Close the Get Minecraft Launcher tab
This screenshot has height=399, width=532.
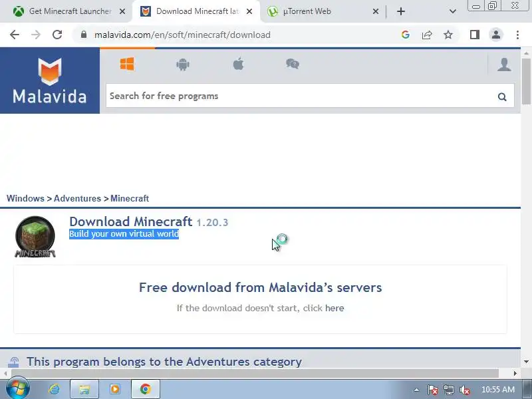click(122, 11)
